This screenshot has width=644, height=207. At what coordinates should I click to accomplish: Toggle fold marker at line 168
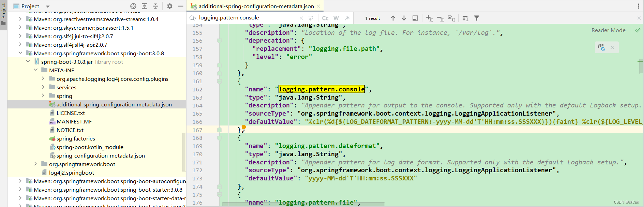[220, 138]
